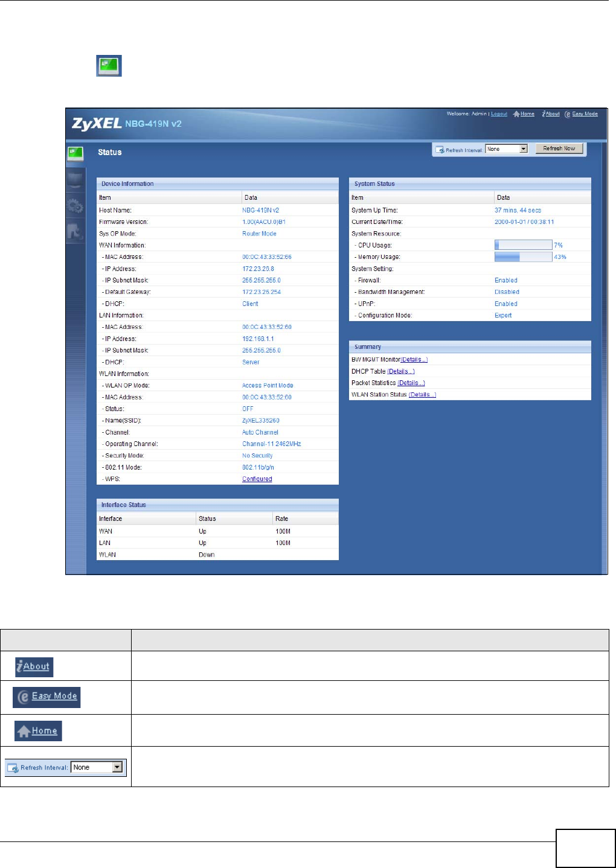Open DHCP Table Details link
Image resolution: width=616 pixels, height=868 pixels.
tap(401, 372)
